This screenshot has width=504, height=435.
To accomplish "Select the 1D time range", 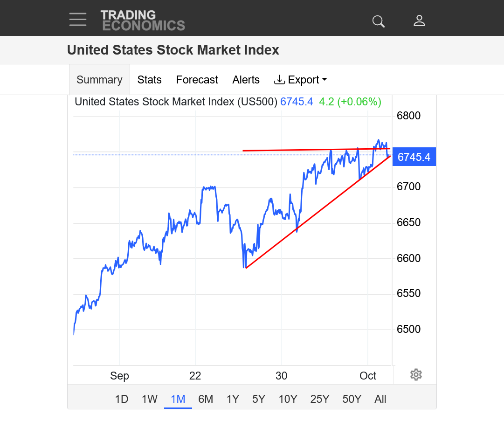I will [x=122, y=399].
